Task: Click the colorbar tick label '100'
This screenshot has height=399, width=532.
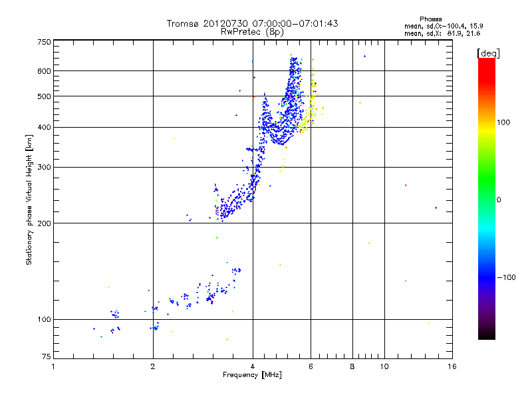Action: 503,122
